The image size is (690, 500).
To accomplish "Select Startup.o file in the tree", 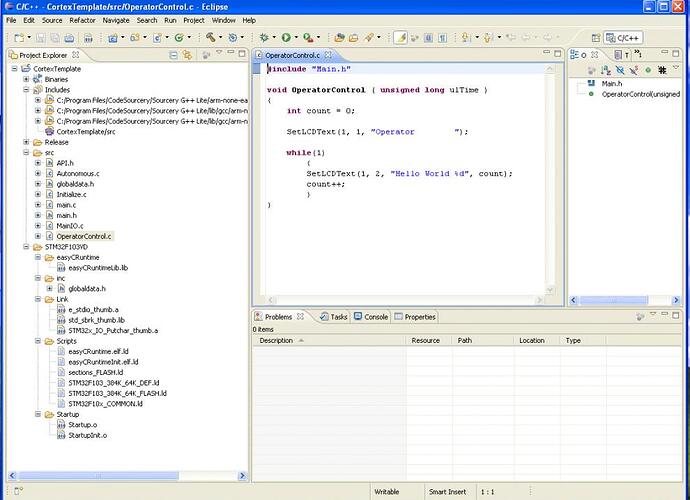I will 82,425.
